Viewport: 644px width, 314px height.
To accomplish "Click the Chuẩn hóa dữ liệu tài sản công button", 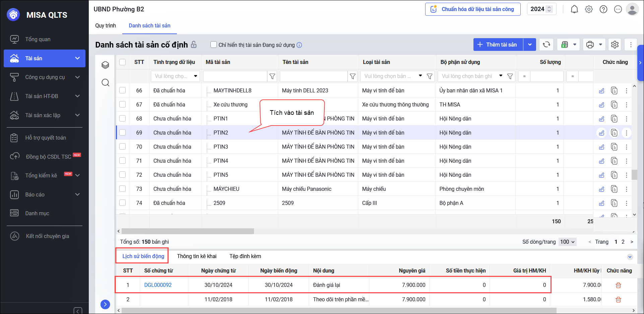I will pyautogui.click(x=473, y=9).
